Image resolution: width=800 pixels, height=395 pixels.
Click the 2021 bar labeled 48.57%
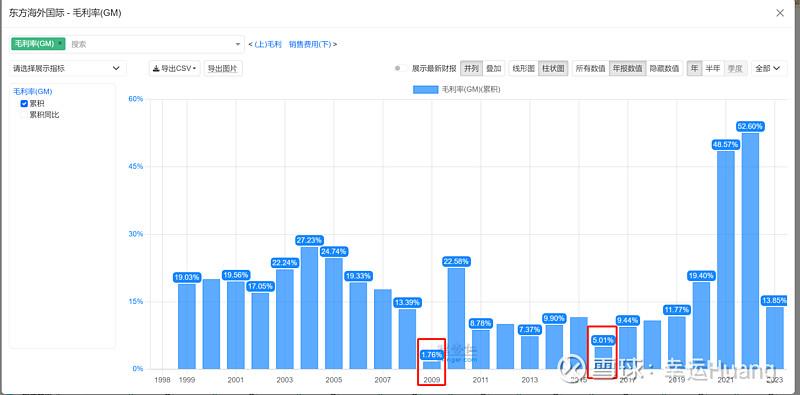[726, 260]
